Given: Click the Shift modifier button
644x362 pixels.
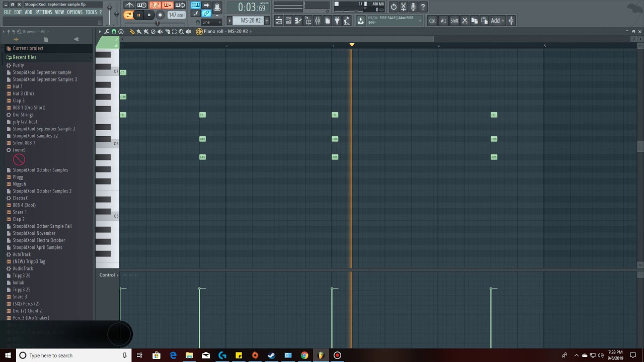Looking at the screenshot, I should (x=454, y=21).
